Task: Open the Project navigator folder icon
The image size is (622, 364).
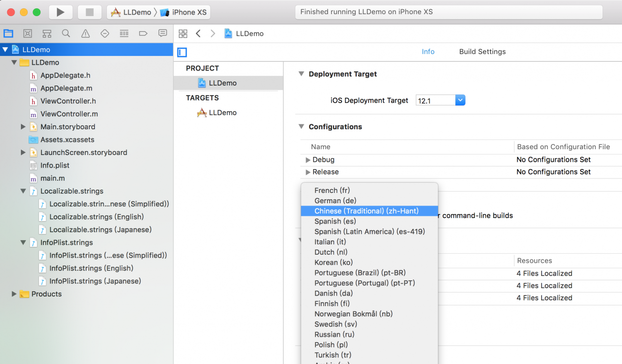Action: coord(8,34)
